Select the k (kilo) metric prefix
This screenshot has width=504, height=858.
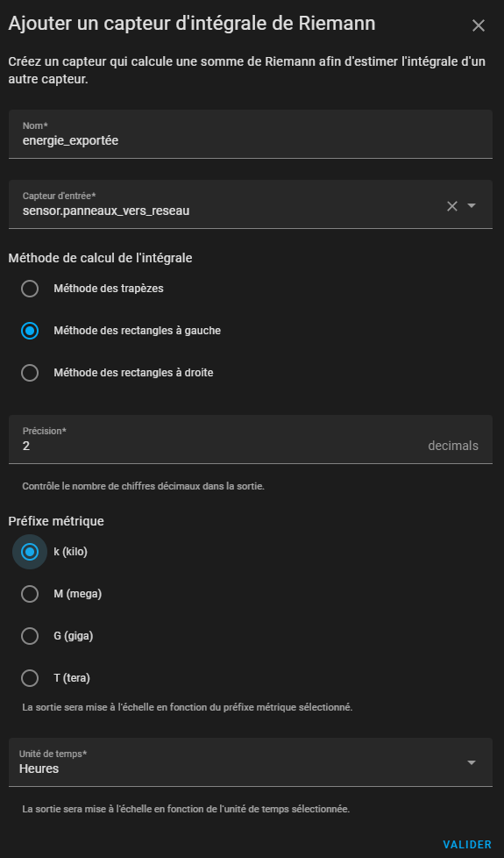pyautogui.click(x=30, y=552)
